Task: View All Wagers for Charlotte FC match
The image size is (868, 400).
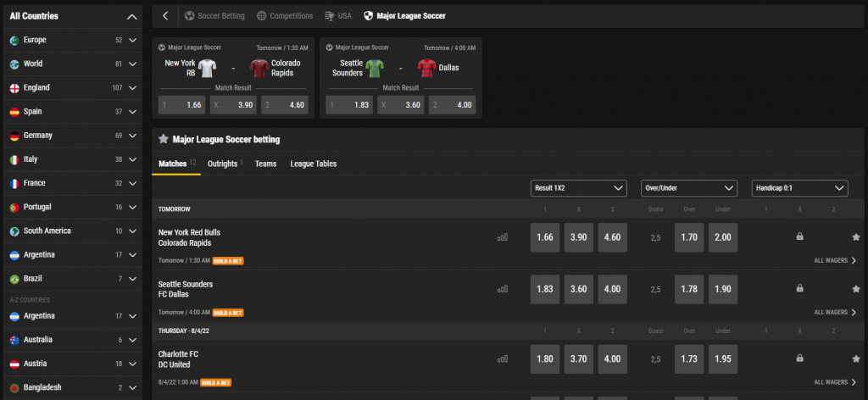Action: click(835, 382)
